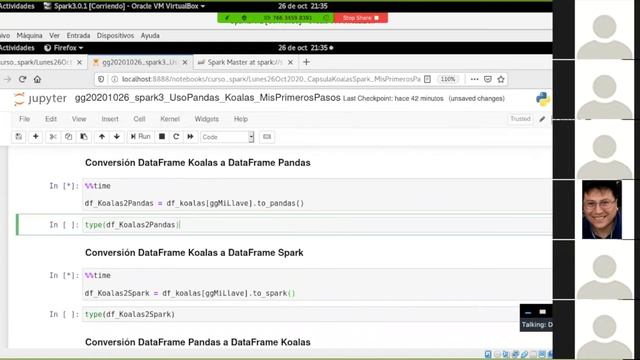The height and width of the screenshot is (360, 640).
Task: Open the Insert menu in Jupyter
Action: [110, 119]
